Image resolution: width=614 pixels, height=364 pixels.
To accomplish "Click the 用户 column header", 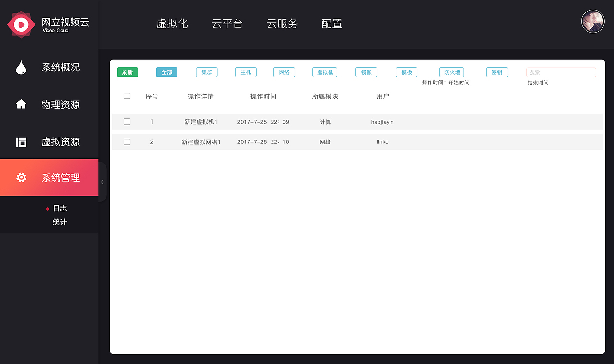I will pos(383,96).
